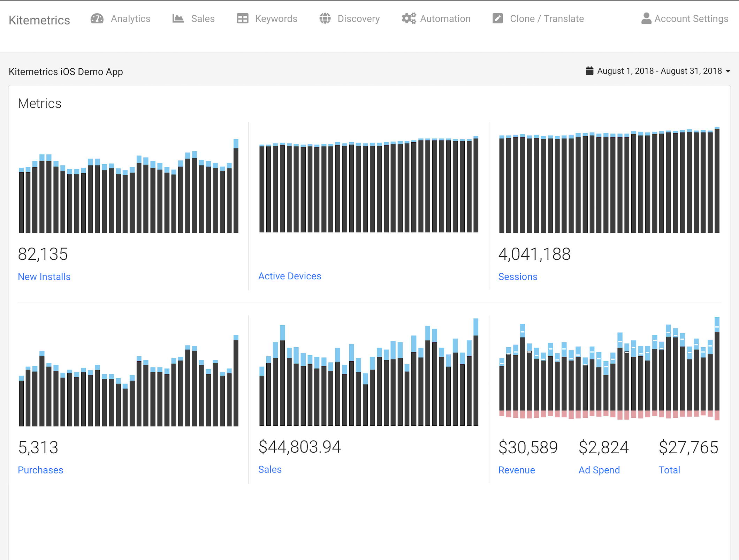
Task: Open the Ad Spend report
Action: pyautogui.click(x=599, y=470)
